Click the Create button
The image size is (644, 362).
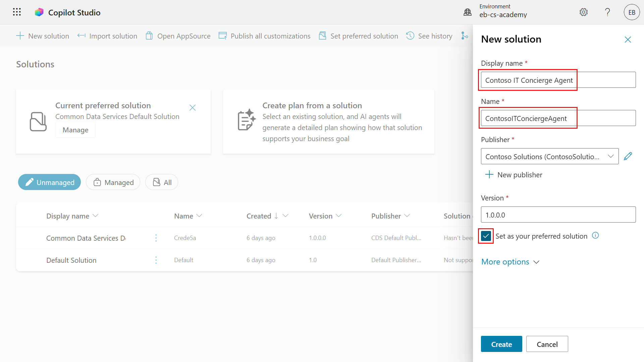coord(501,344)
